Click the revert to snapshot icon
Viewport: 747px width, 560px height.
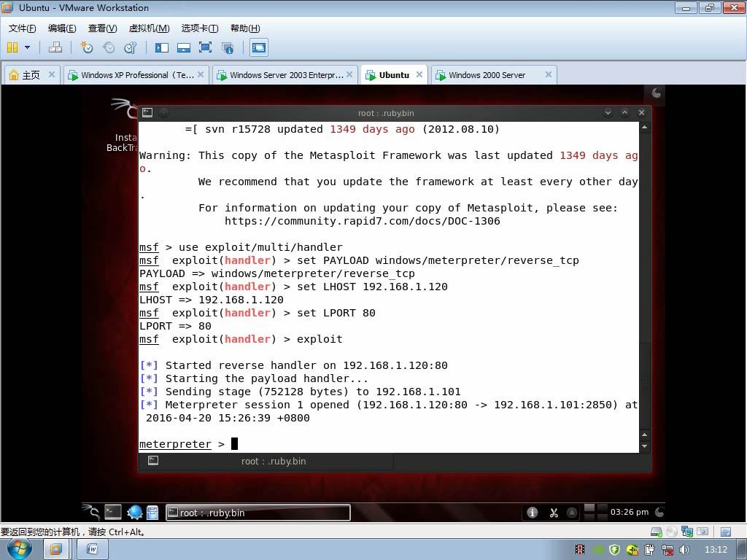point(109,47)
